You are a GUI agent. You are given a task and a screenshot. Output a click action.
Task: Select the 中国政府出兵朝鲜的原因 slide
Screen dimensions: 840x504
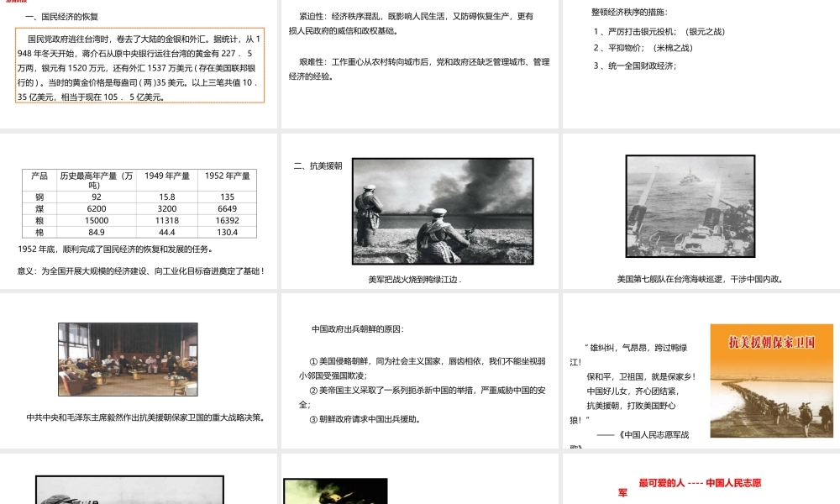[419, 370]
